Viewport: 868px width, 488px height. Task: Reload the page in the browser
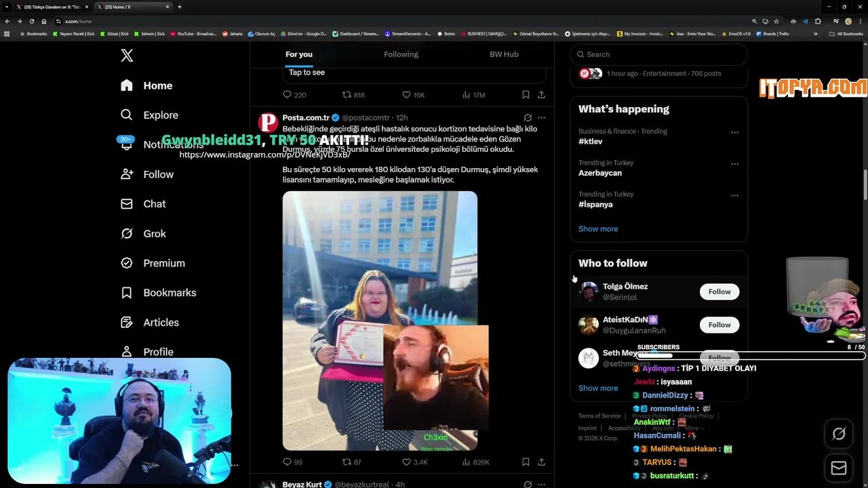click(31, 21)
